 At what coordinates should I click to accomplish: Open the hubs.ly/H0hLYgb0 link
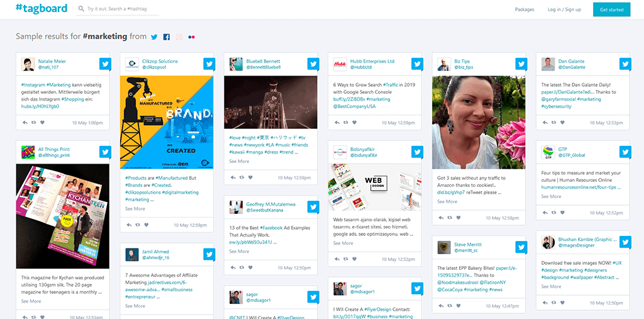[x=40, y=106]
